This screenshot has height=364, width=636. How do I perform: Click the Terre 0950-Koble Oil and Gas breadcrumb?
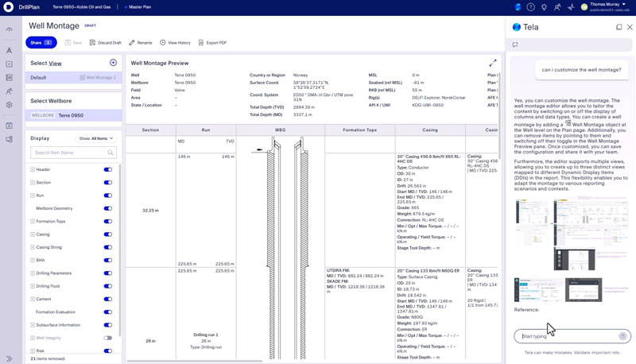[82, 7]
